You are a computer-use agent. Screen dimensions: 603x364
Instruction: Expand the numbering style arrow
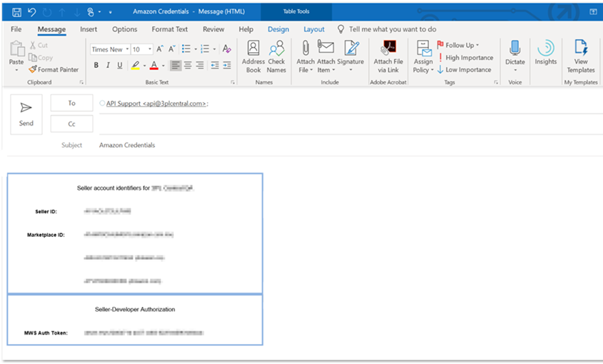[215, 49]
